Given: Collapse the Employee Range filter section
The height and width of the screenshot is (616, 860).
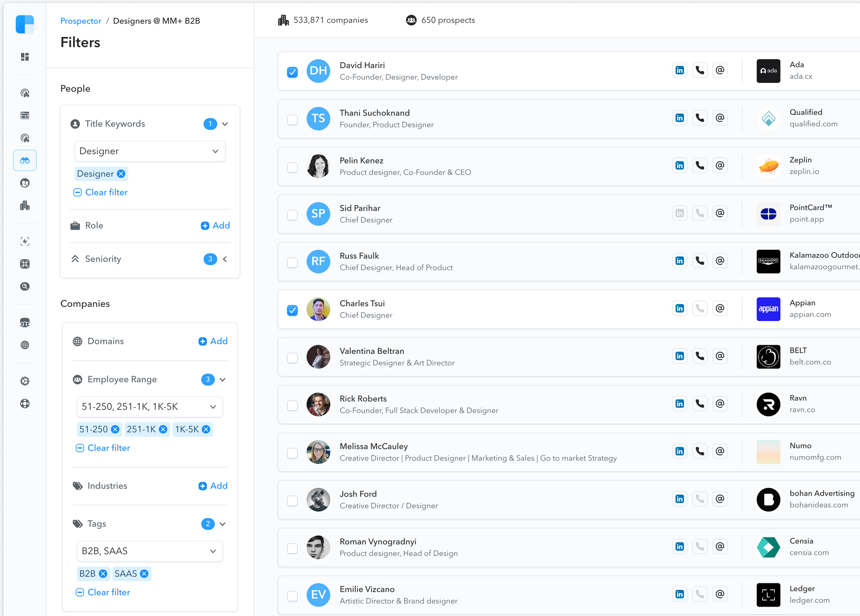Looking at the screenshot, I should point(223,380).
